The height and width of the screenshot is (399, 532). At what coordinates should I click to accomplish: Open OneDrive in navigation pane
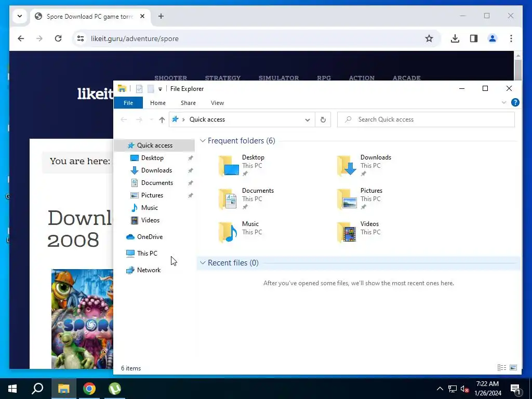(150, 237)
